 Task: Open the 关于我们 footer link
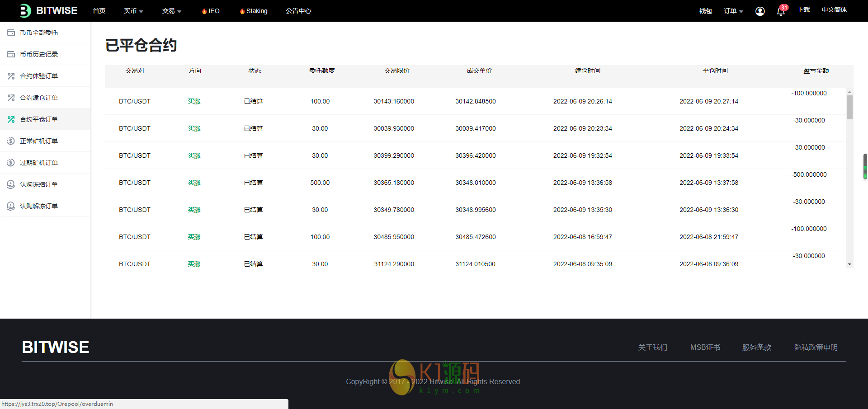(652, 348)
